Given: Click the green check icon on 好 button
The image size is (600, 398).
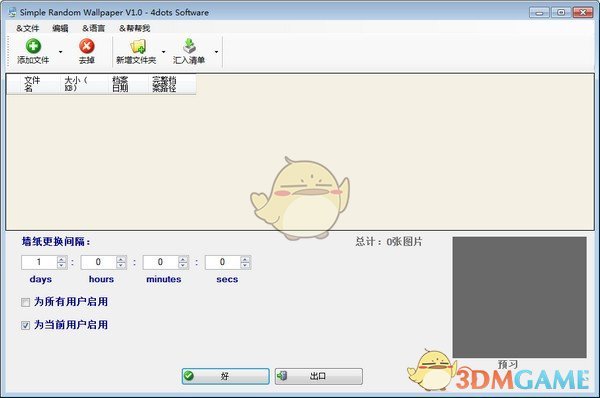Looking at the screenshot, I should point(189,376).
